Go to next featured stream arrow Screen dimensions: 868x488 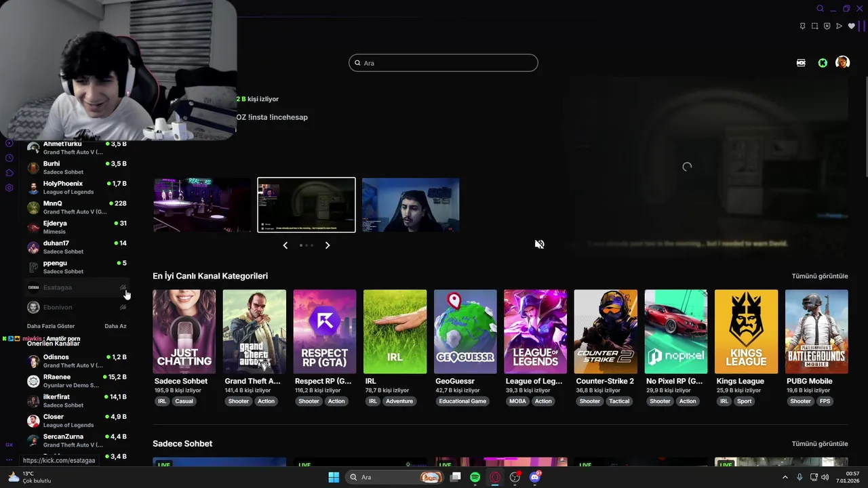coord(328,245)
